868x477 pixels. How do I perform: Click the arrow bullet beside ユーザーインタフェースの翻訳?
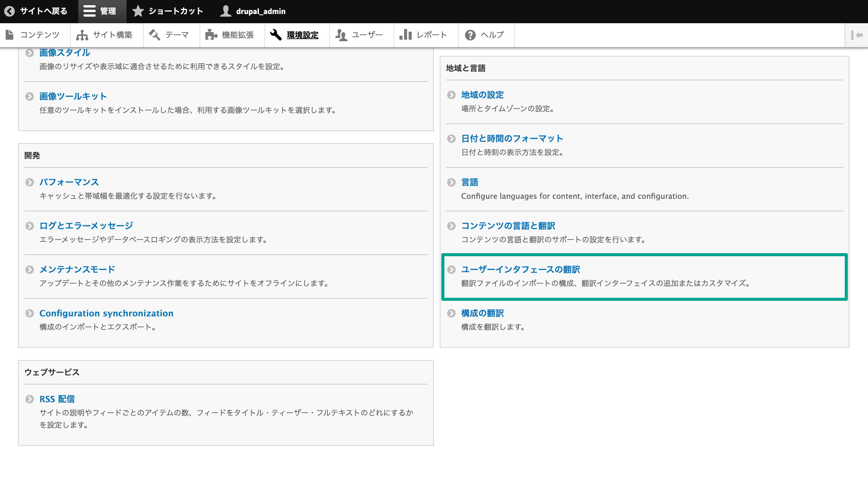(451, 270)
